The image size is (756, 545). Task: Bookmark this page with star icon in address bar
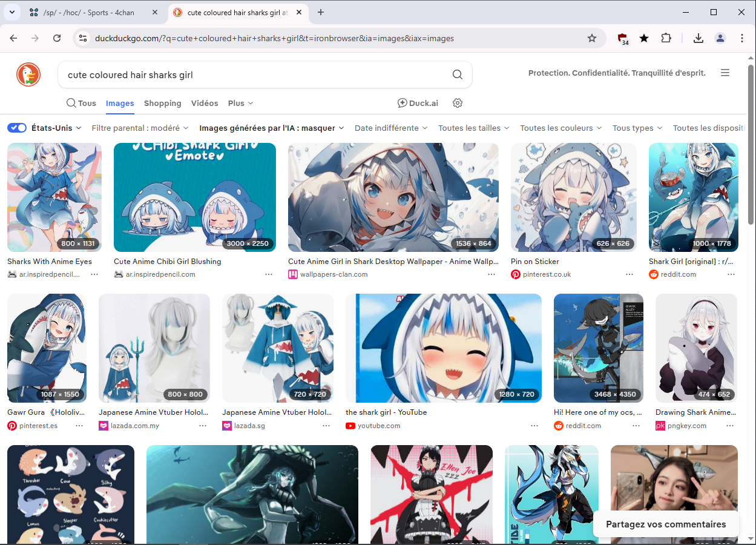coord(592,38)
